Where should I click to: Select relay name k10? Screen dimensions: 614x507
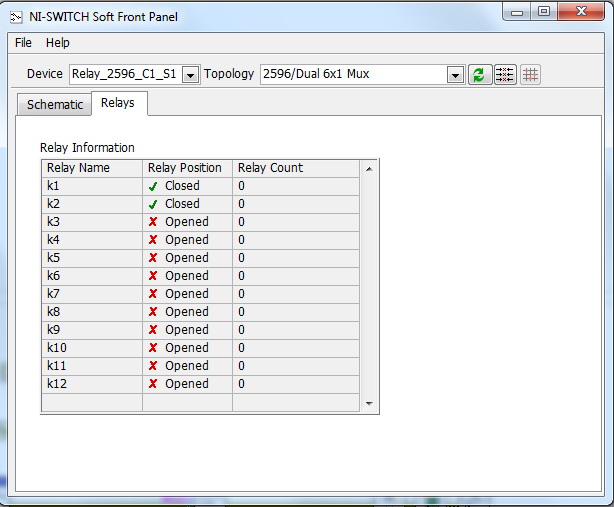(x=92, y=348)
